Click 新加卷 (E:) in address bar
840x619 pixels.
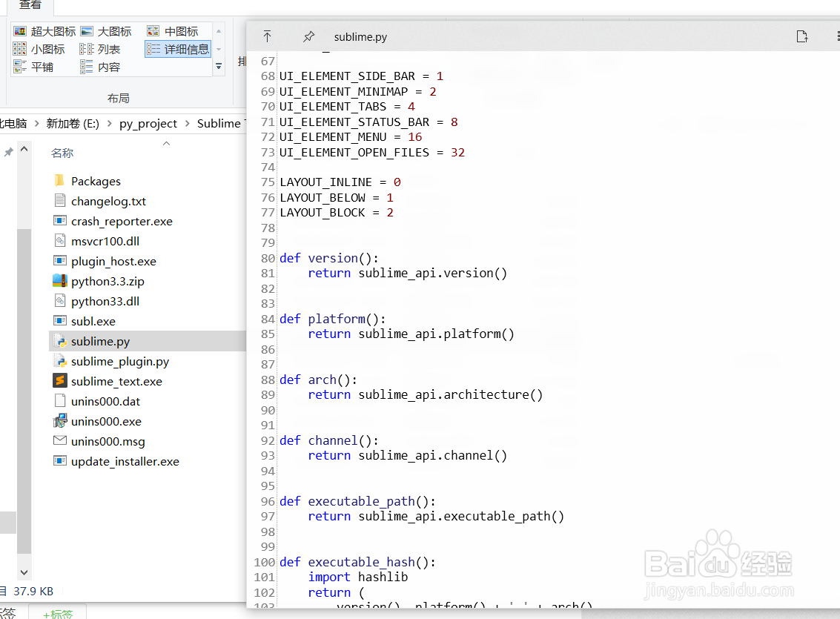click(x=73, y=124)
